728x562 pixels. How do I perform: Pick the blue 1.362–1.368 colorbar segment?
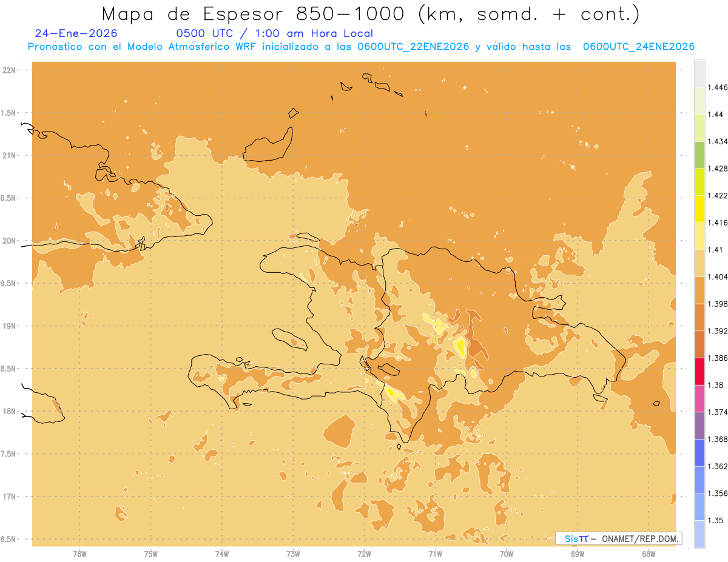(x=699, y=453)
